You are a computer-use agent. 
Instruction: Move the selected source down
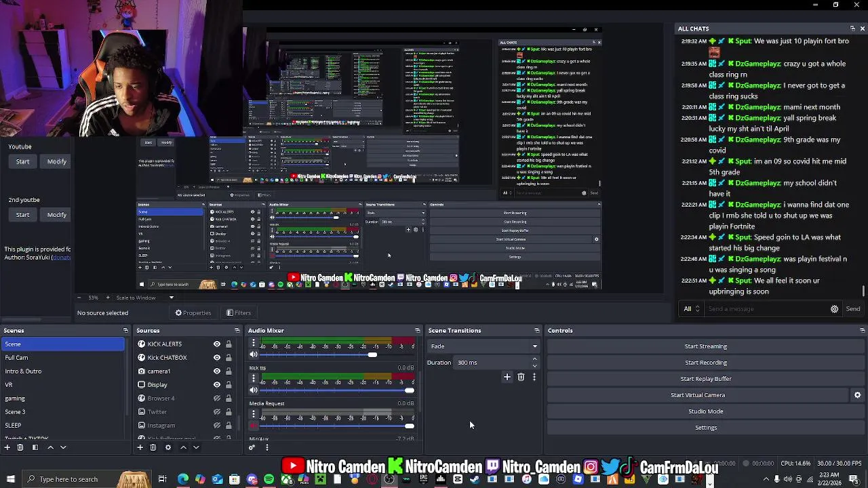(196, 447)
